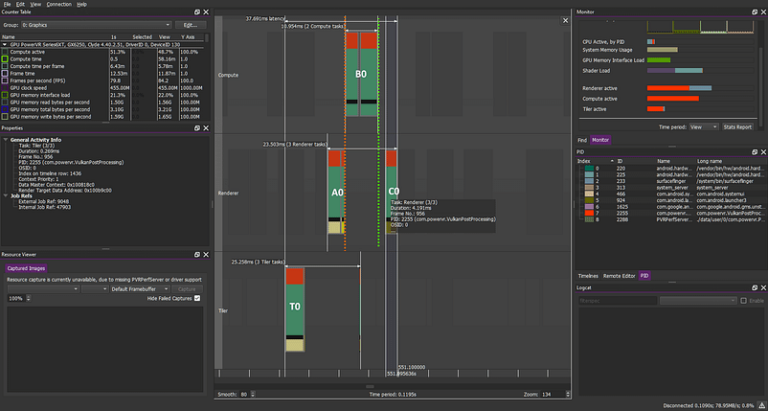The image size is (768, 411).
Task: Switch to the Timelines tab
Action: coord(588,276)
